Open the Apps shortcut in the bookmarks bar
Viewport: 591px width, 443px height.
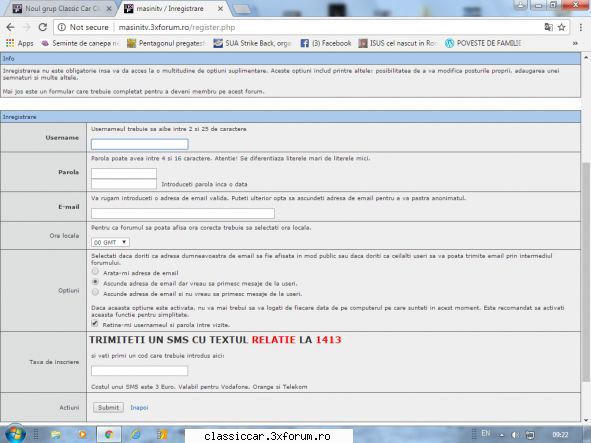click(20, 43)
